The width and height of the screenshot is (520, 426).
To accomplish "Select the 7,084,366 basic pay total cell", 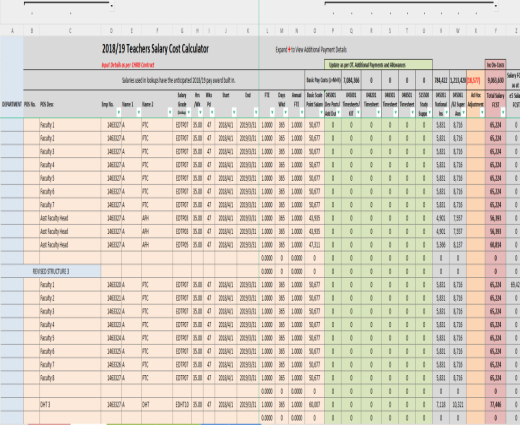I will [351, 80].
